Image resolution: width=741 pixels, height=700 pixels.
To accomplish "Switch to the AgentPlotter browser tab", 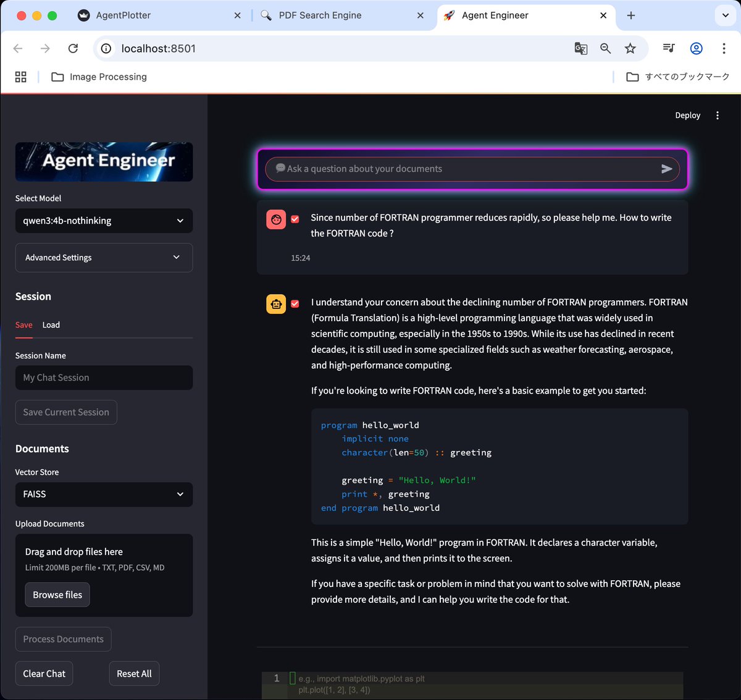I will (x=157, y=15).
